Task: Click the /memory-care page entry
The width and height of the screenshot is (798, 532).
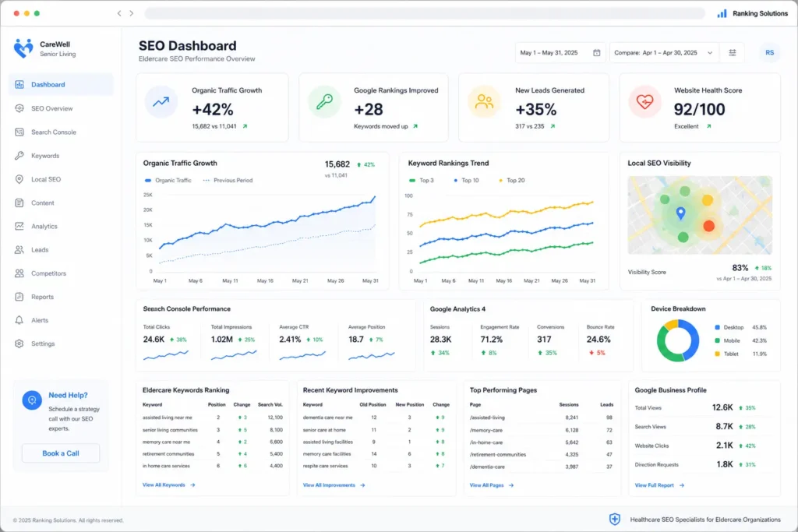Action: click(x=486, y=430)
